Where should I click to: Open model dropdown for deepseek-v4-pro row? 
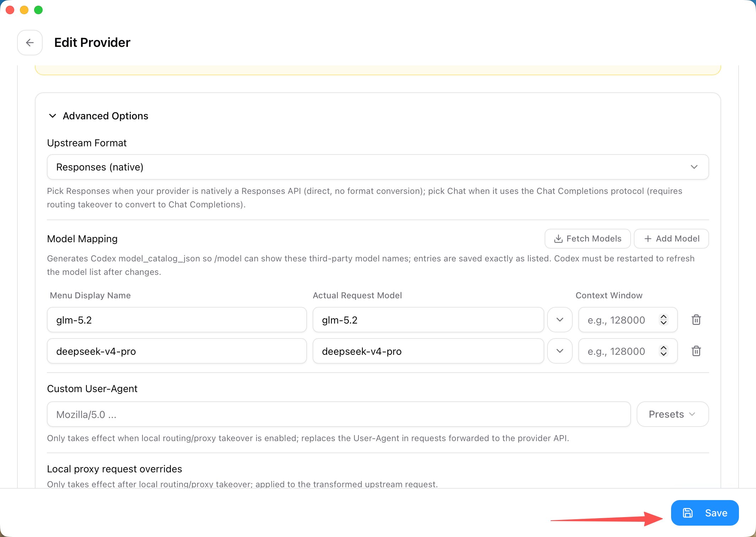[x=560, y=351]
